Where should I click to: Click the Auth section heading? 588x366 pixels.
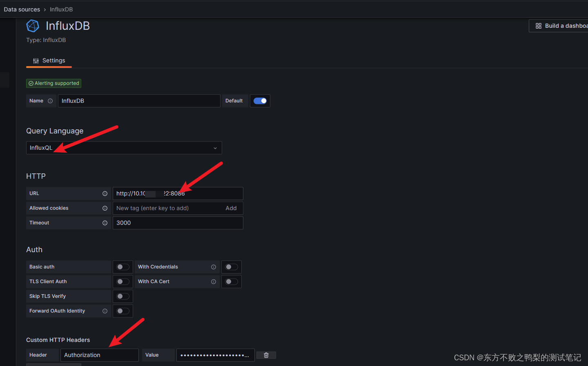(34, 250)
